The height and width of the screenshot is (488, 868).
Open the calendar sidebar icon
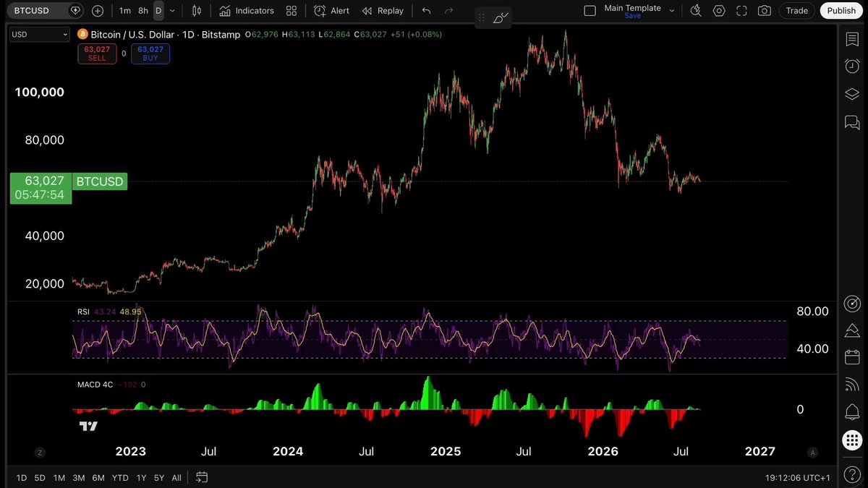coord(852,357)
